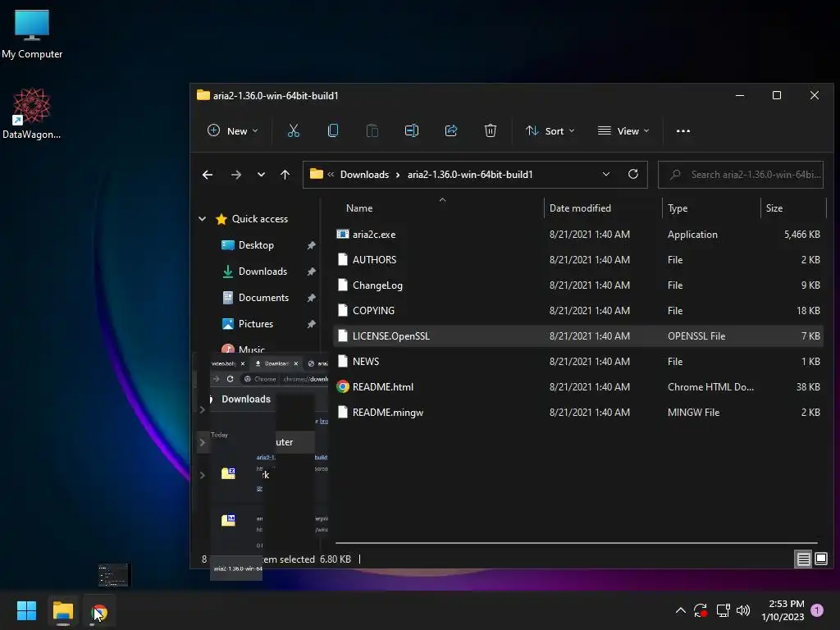
Task: Select the LICENSE.OpenSSL file
Action: [x=577, y=336]
